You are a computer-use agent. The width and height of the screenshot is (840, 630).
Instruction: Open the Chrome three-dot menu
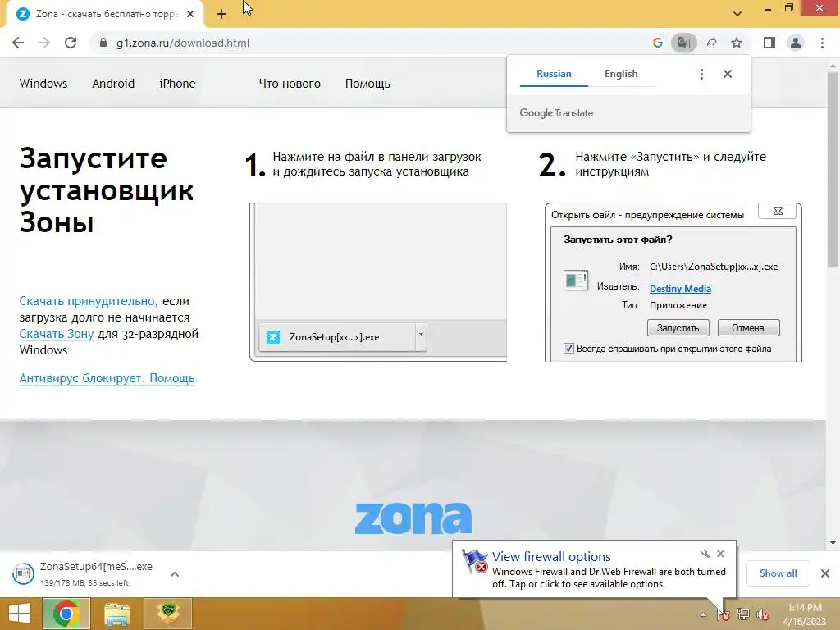tap(822, 43)
